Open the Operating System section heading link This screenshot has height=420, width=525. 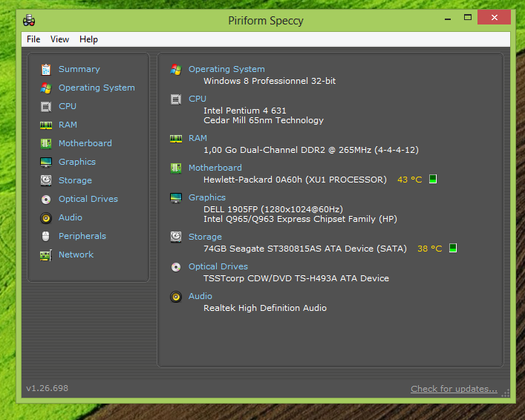click(226, 69)
